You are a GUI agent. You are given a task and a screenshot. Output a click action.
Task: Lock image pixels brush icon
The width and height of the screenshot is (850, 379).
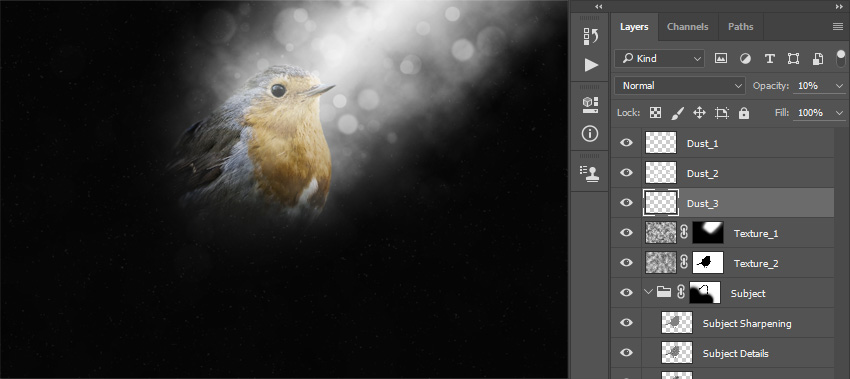point(678,113)
